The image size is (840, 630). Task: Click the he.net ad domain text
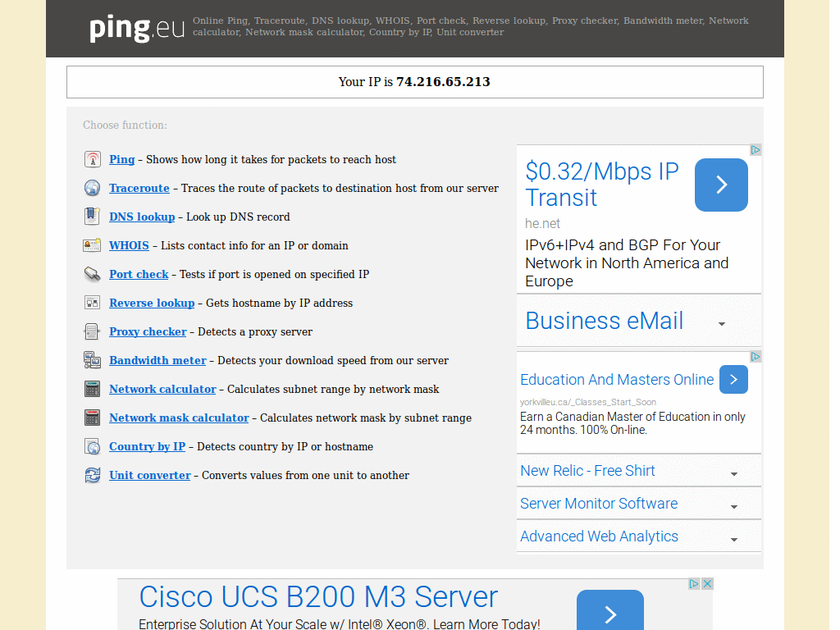(x=542, y=223)
